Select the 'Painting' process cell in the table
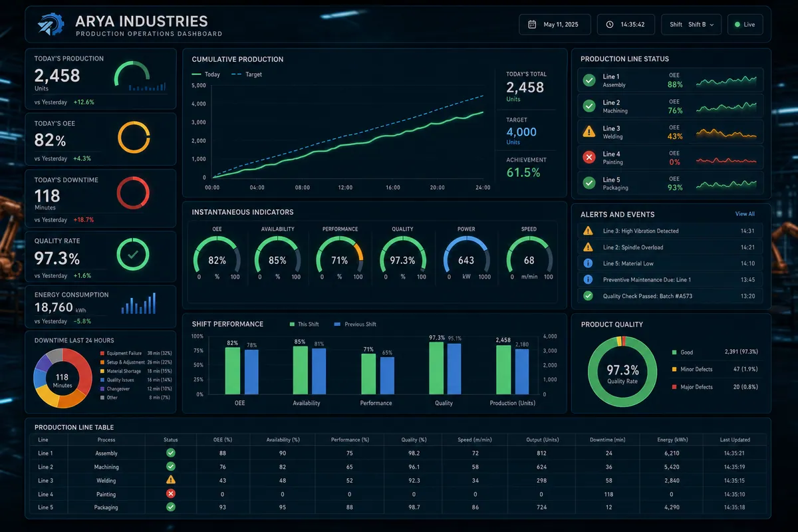Image resolution: width=798 pixels, height=532 pixels. pyautogui.click(x=106, y=494)
